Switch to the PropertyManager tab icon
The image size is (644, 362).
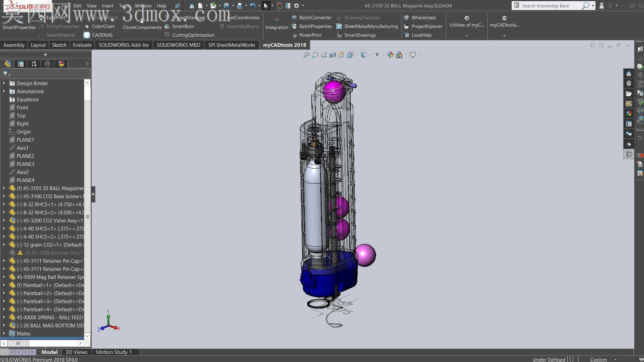21,64
